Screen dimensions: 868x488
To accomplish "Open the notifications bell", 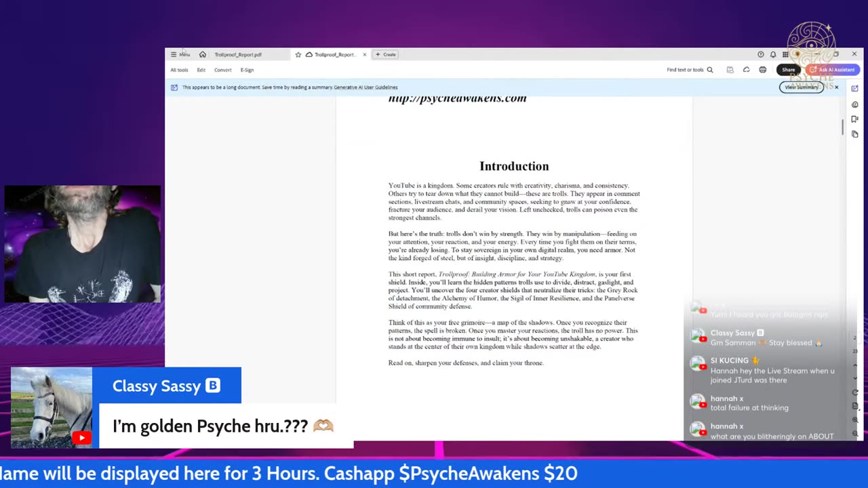I will pyautogui.click(x=773, y=54).
